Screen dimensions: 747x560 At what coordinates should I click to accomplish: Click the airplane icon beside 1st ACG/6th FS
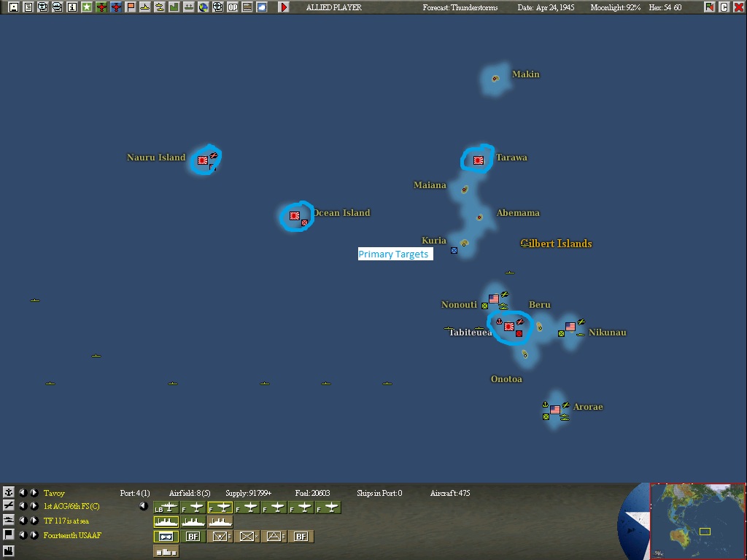(9, 506)
